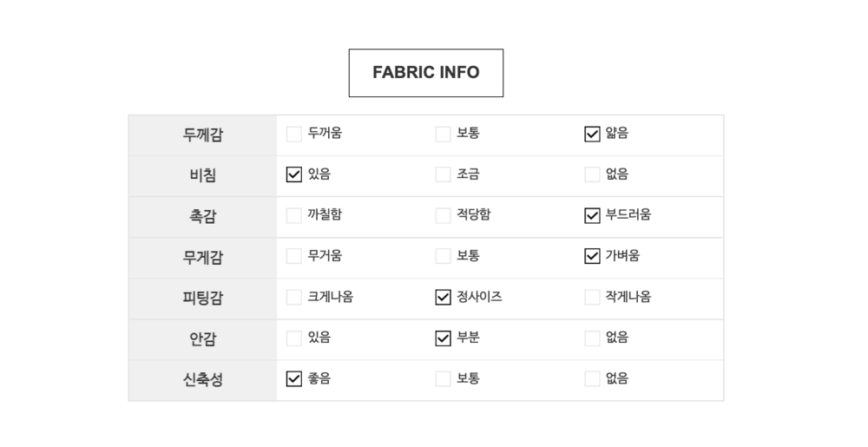Check the 무거움 weight checkbox
868x447 pixels.
[294, 256]
